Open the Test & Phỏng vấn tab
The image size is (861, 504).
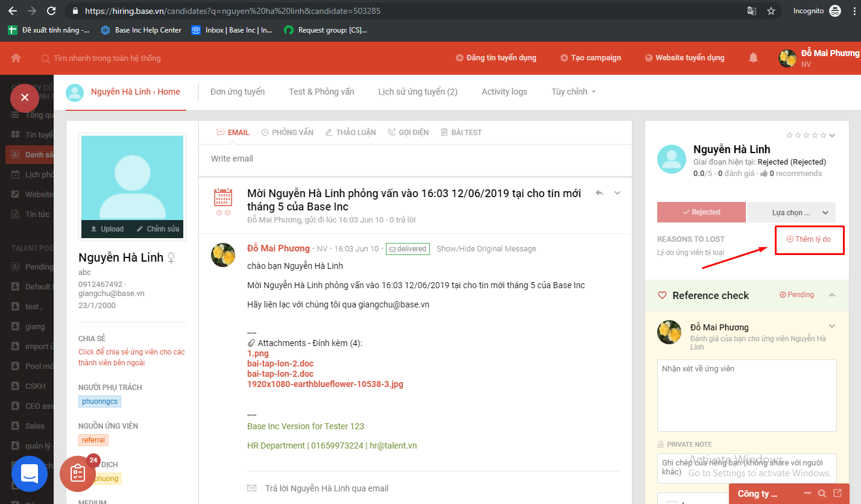(x=321, y=92)
